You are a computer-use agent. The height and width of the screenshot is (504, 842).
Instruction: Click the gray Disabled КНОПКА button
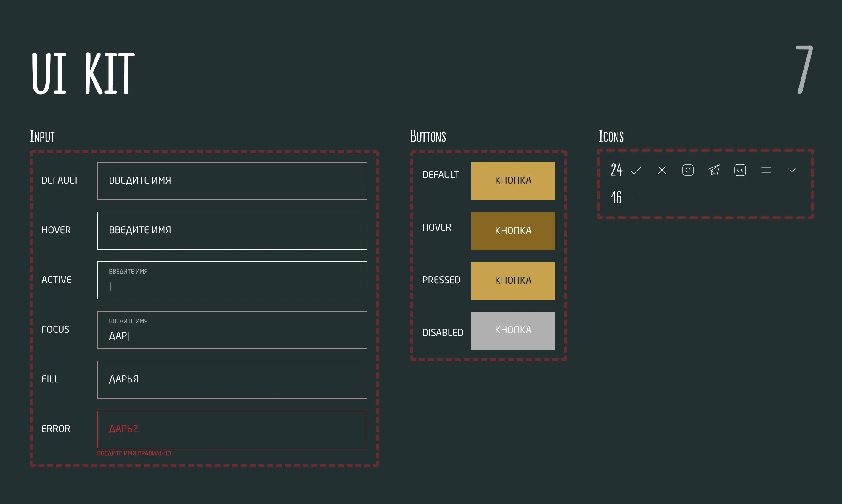(513, 330)
